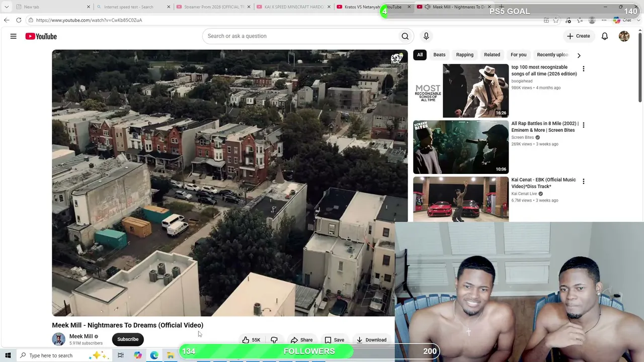This screenshot has height=362, width=644.
Task: Open Task View on the taskbar
Action: click(121, 355)
